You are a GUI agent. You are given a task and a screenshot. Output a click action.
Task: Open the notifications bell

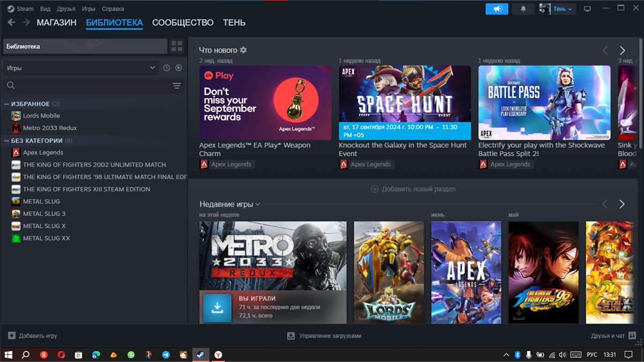(523, 9)
